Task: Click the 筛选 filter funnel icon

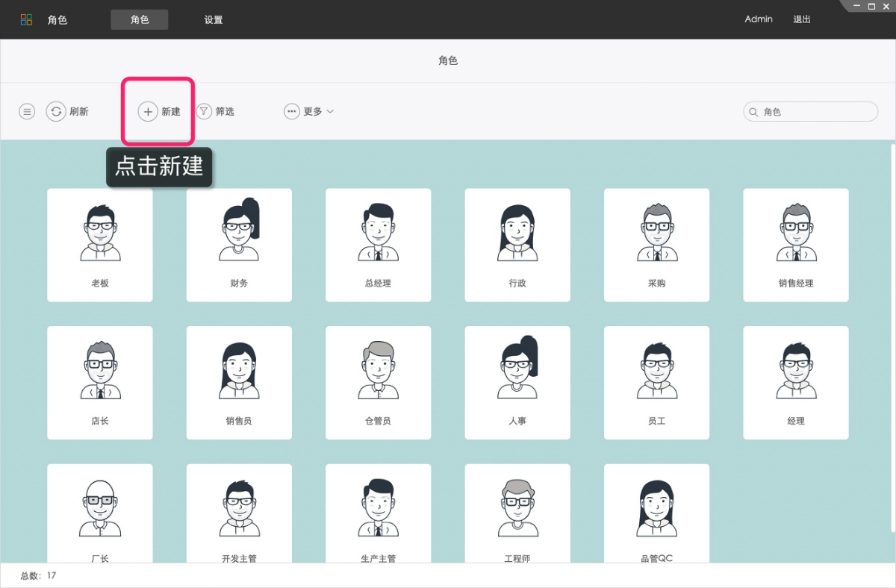Action: coord(204,111)
